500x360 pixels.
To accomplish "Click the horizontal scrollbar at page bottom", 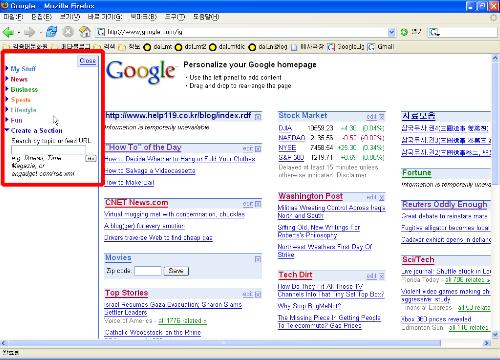I will pyautogui.click(x=223, y=343).
